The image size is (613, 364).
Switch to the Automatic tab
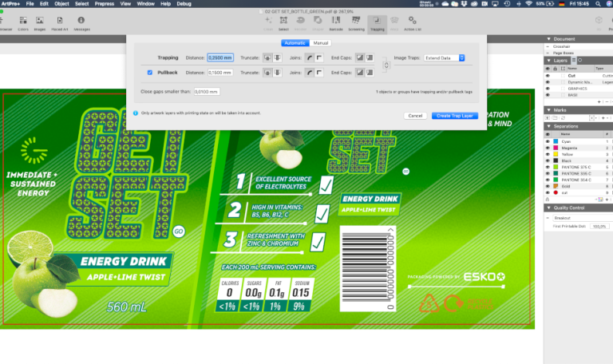coord(295,43)
